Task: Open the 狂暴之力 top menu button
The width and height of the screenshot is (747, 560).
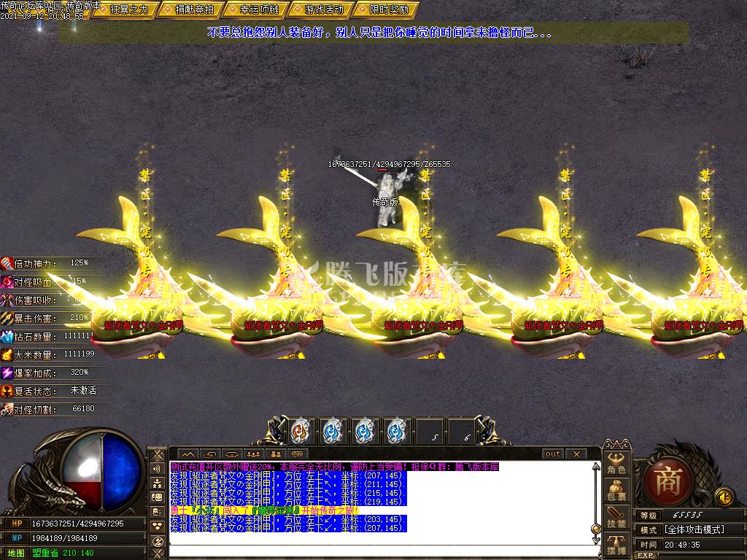Action: pos(125,9)
